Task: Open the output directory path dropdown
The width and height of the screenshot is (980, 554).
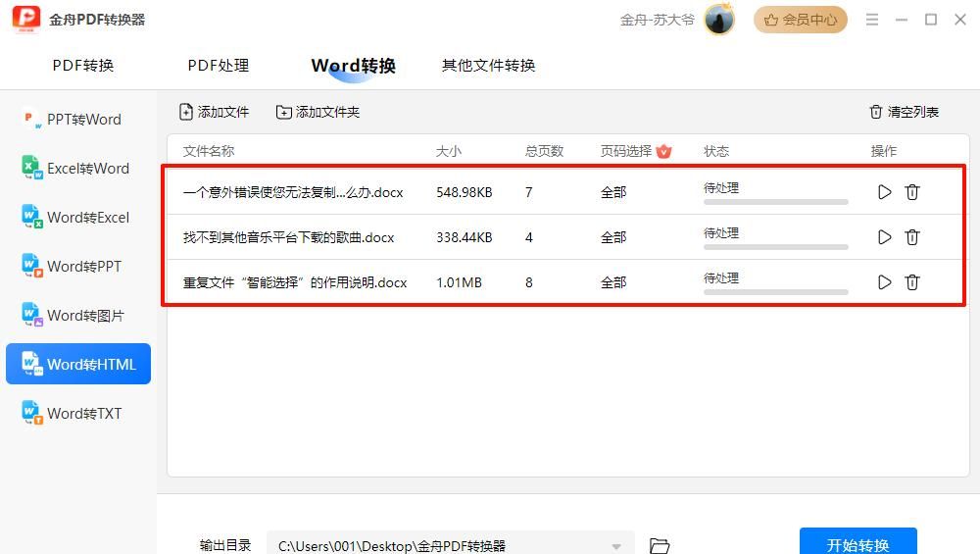Action: pyautogui.click(x=616, y=546)
